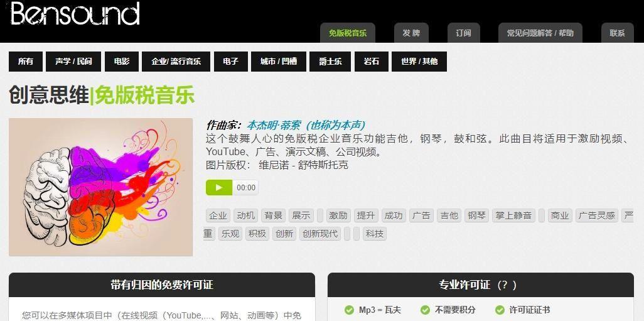Image resolution: width=644 pixels, height=321 pixels.
Task: Open the 订阅 tab
Action: (463, 33)
